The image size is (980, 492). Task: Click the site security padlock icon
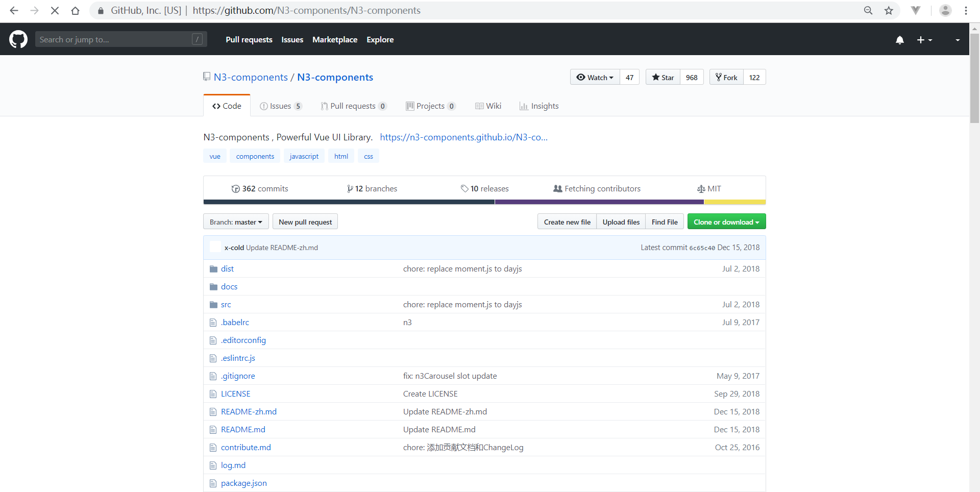101,10
